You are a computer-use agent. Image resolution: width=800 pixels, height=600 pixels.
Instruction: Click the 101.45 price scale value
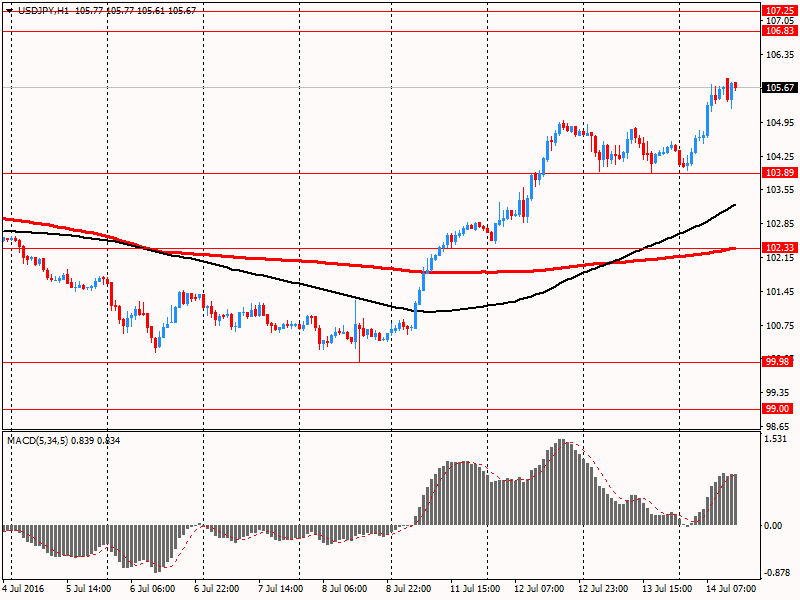click(x=780, y=291)
